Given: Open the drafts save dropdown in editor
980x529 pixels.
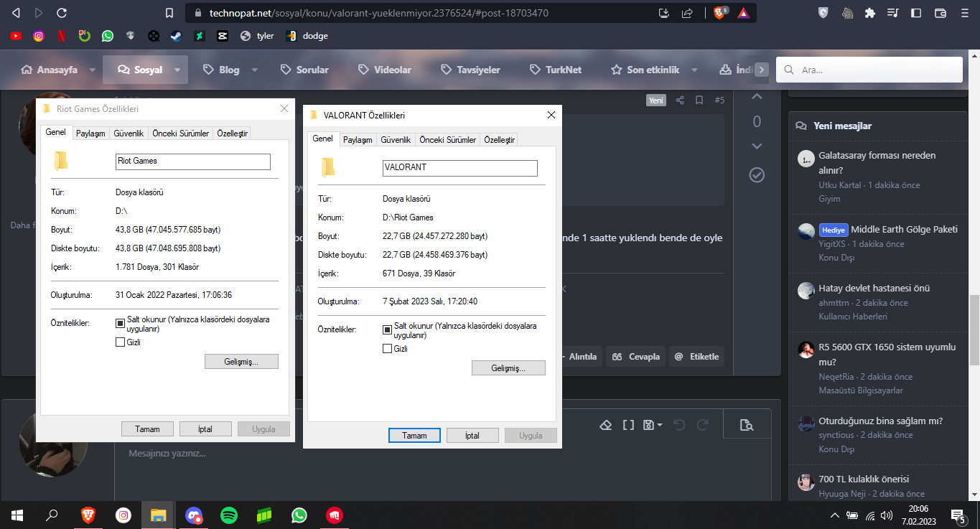Looking at the screenshot, I should (653, 425).
